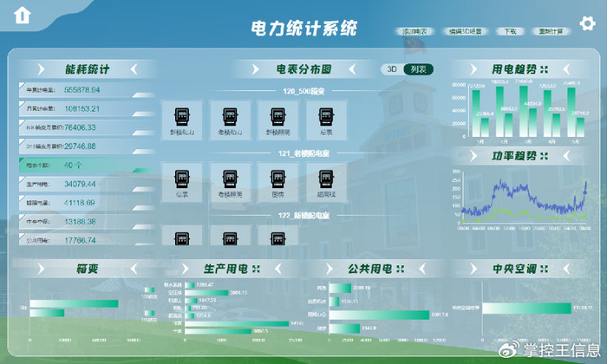
Task: Switch meter map to 列表 view
Action: 418,69
